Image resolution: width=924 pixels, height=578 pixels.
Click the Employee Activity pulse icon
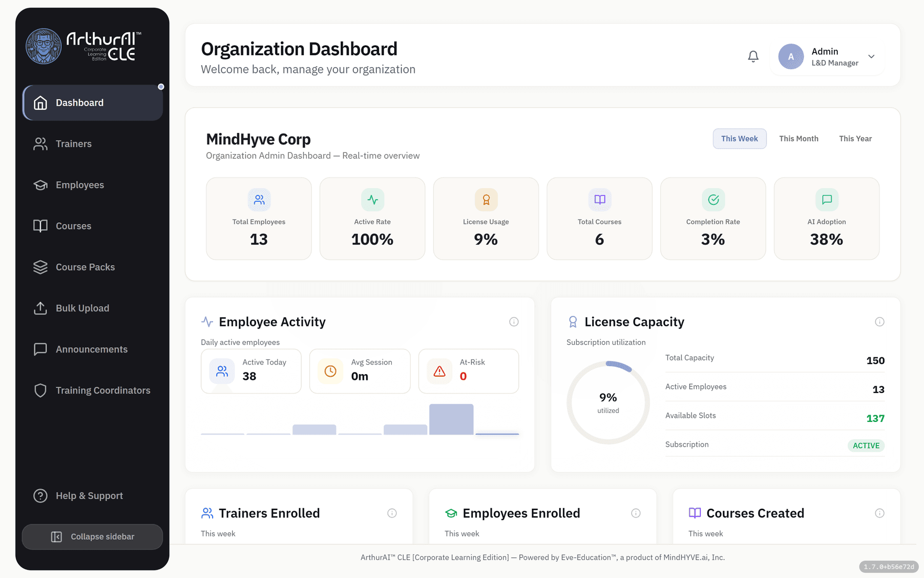click(207, 322)
